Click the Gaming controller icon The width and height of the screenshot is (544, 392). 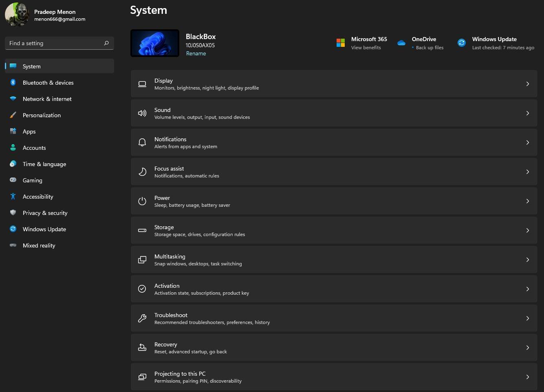point(13,180)
